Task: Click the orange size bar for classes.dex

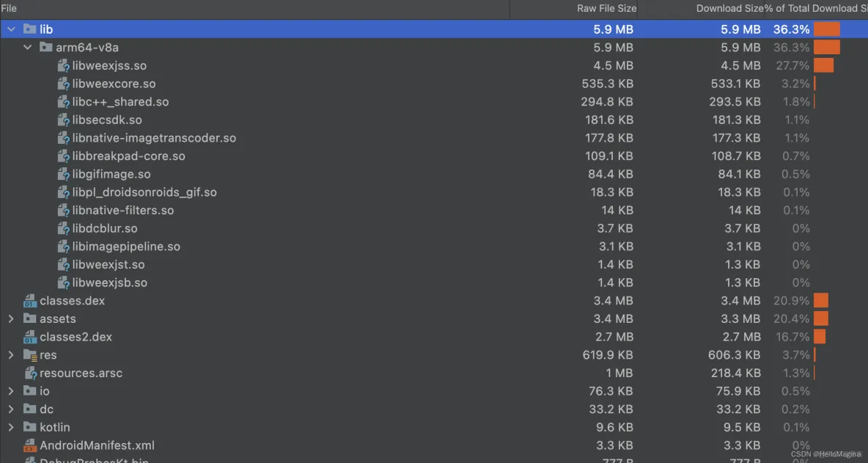Action: point(820,301)
